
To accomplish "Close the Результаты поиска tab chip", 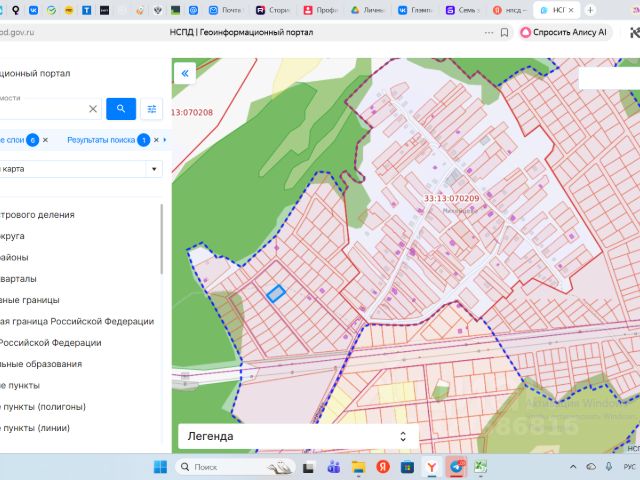I will point(156,140).
